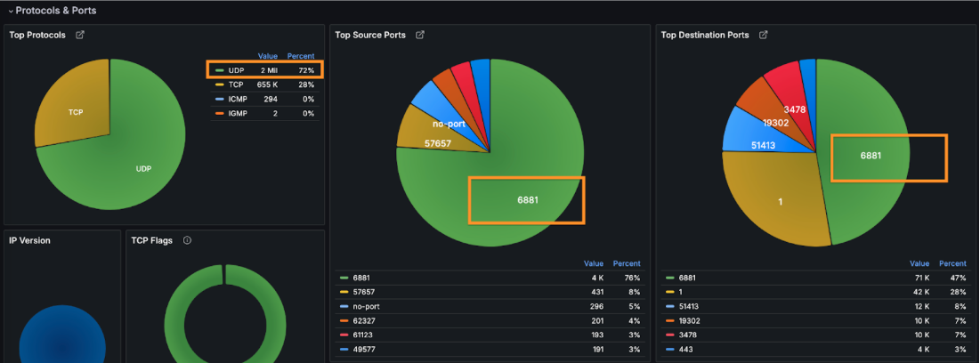
Task: Click the TCP Flags info icon
Action: pyautogui.click(x=187, y=240)
